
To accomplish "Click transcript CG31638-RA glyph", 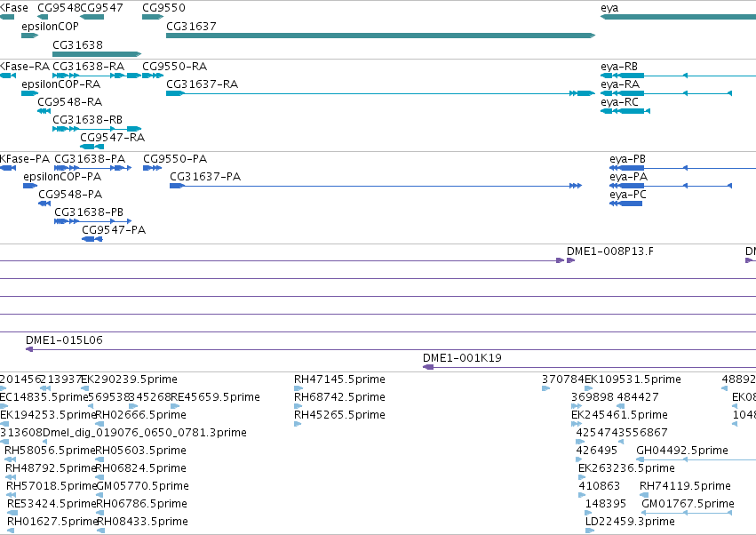I will coord(97,76).
